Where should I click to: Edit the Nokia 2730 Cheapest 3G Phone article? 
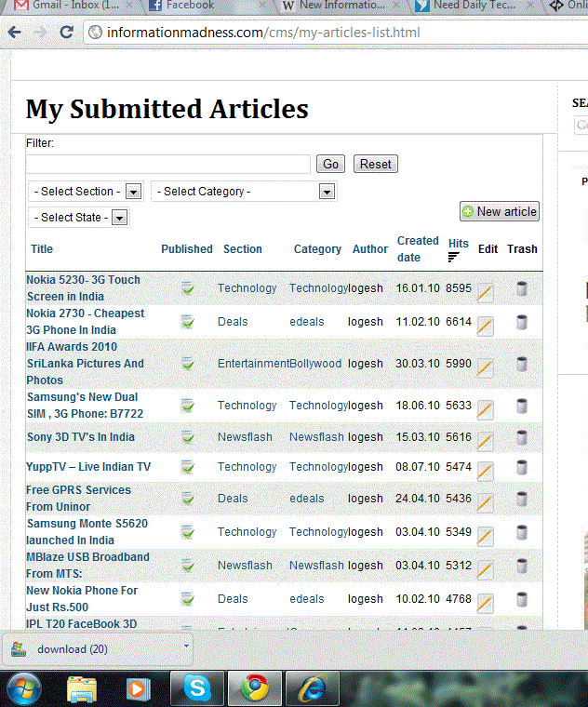485,326
